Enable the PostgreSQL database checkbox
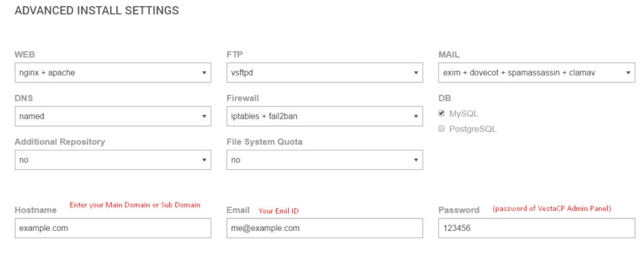Viewport: 644px width, 253px height. tap(442, 128)
